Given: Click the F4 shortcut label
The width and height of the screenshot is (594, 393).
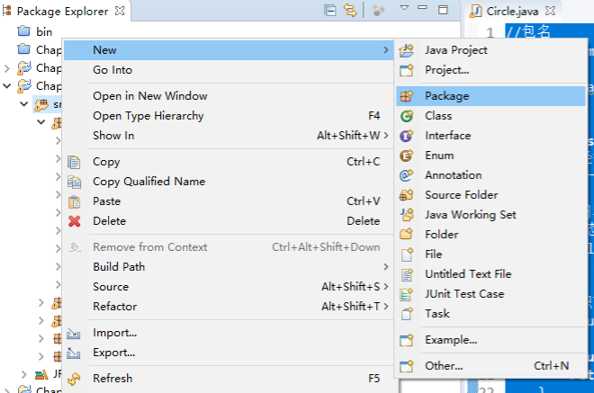Looking at the screenshot, I should [x=374, y=116].
